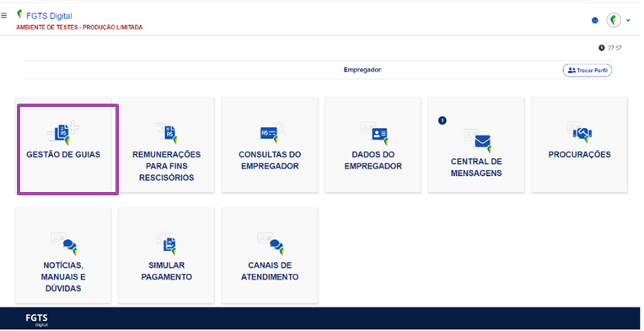
Task: Open the FGTS Digital home link
Action: click(x=49, y=16)
